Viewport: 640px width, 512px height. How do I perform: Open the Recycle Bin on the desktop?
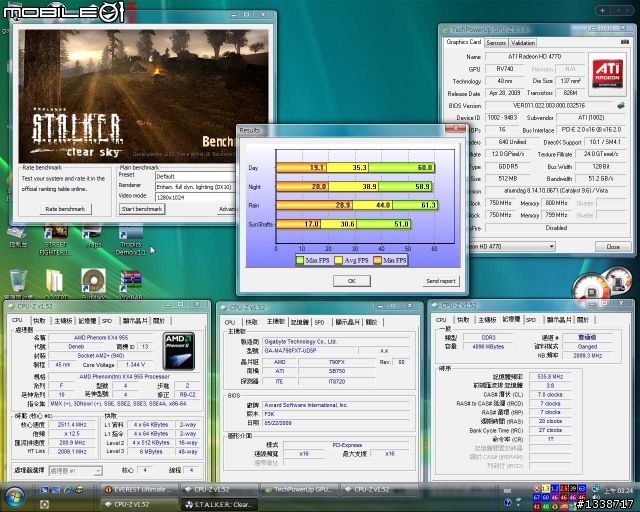[18, 282]
